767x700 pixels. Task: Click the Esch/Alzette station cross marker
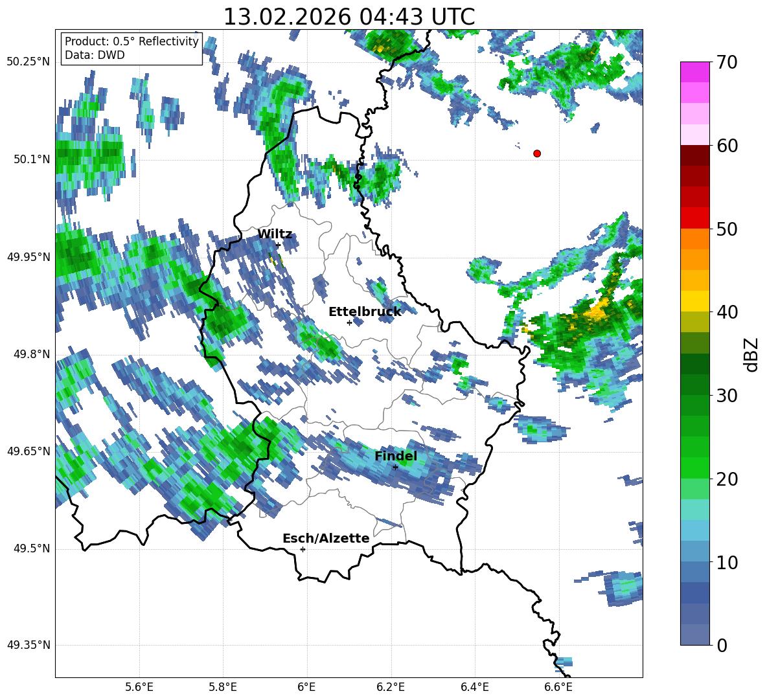[x=303, y=549]
